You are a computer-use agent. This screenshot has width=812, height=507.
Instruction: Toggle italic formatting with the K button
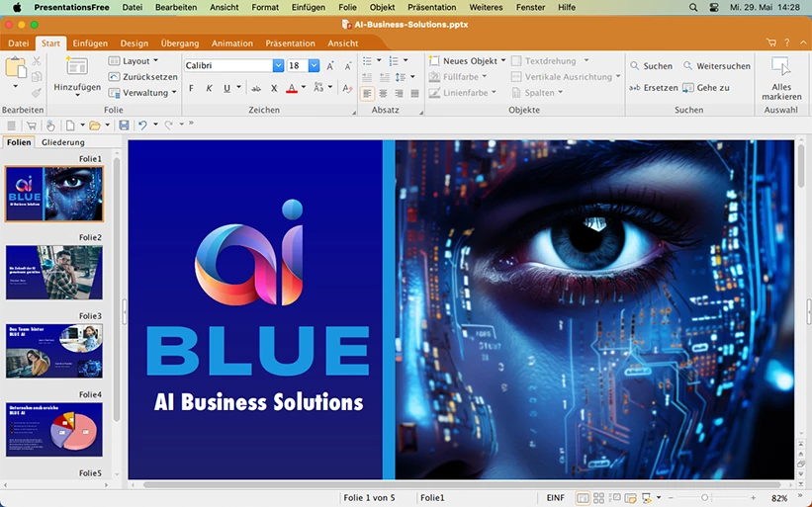click(209, 89)
